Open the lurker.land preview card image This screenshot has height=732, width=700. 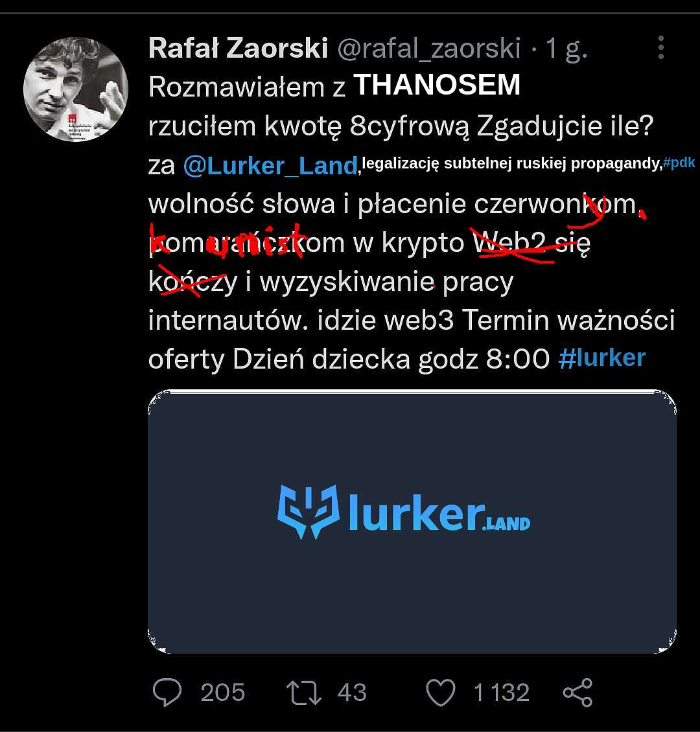coord(412,521)
